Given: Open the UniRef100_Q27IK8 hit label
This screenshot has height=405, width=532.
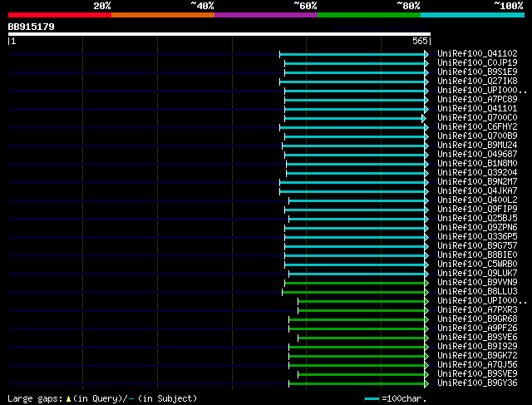Looking at the screenshot, I should pyautogui.click(x=477, y=81).
